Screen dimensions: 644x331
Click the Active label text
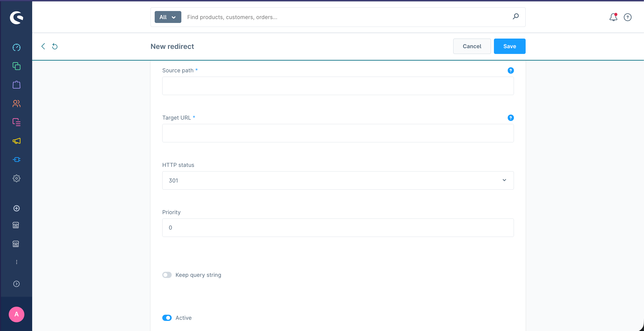pos(183,318)
